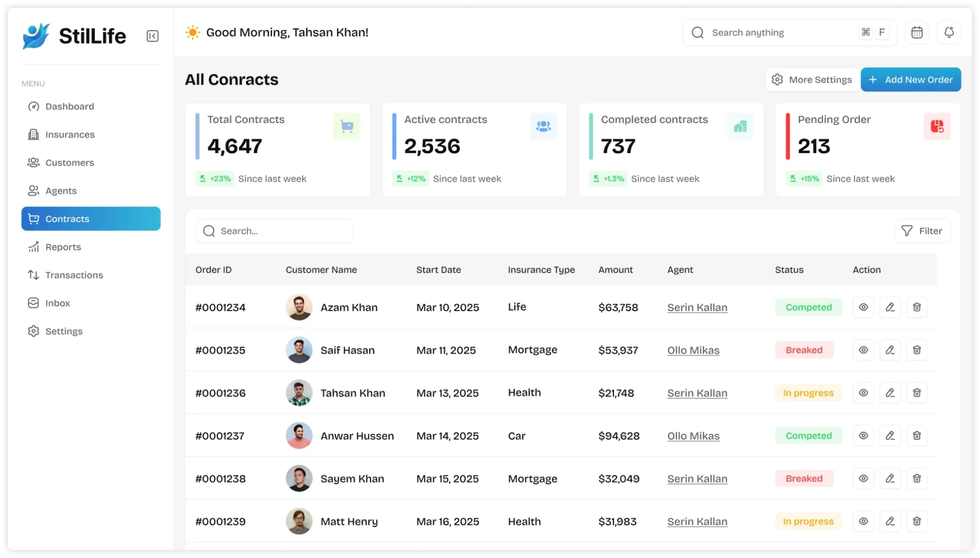View order #0001236 using the eye icon

863,393
